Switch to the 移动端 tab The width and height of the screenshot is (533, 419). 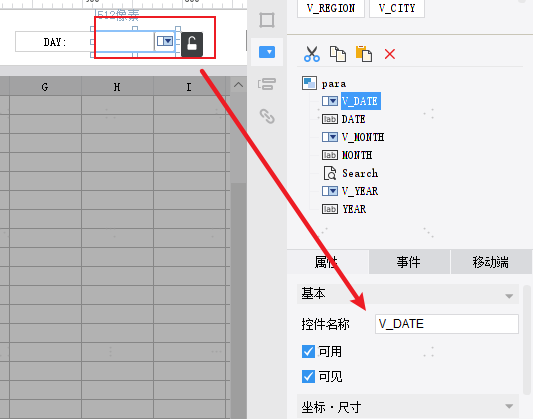click(491, 262)
